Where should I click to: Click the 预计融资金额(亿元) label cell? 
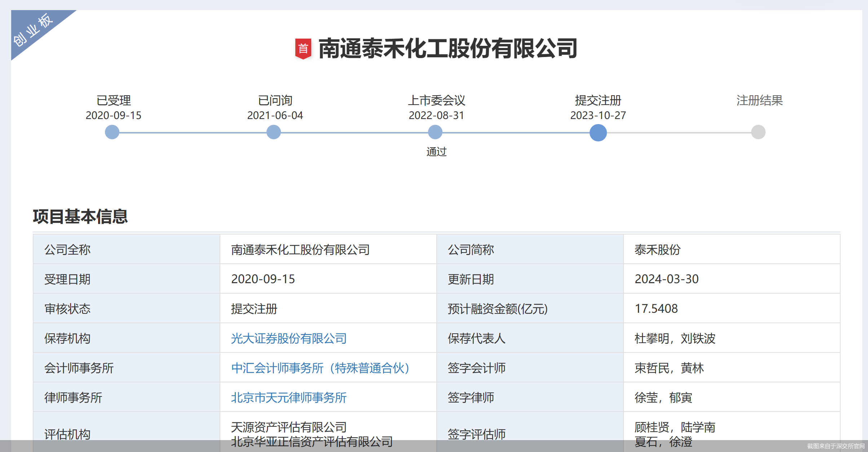pos(530,308)
